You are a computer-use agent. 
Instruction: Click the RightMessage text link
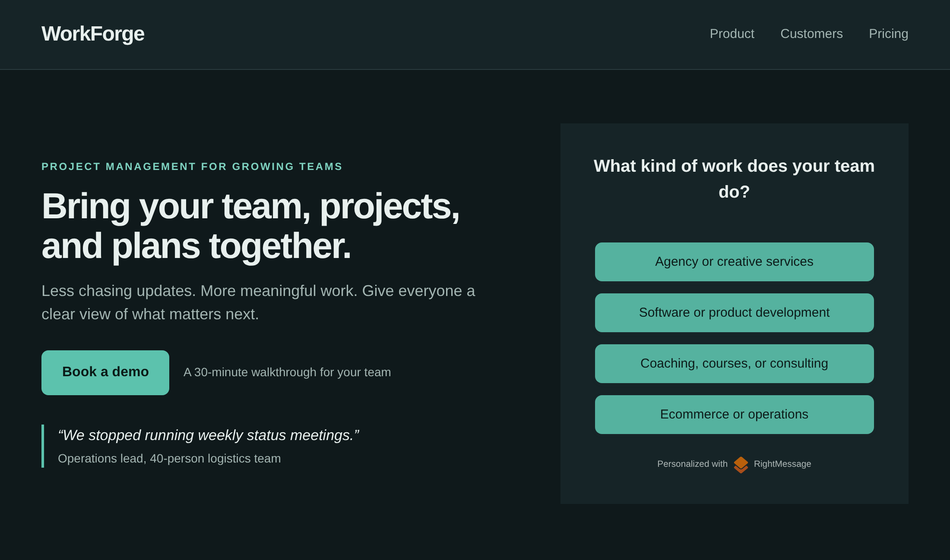pyautogui.click(x=782, y=464)
